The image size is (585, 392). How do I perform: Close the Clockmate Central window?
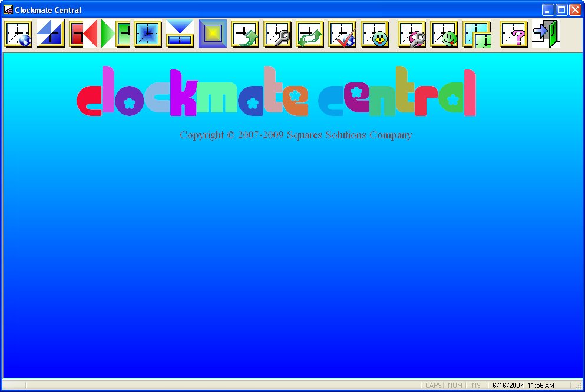(x=575, y=9)
